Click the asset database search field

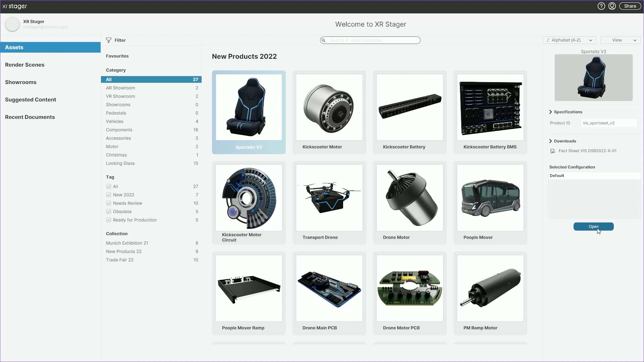[370, 40]
